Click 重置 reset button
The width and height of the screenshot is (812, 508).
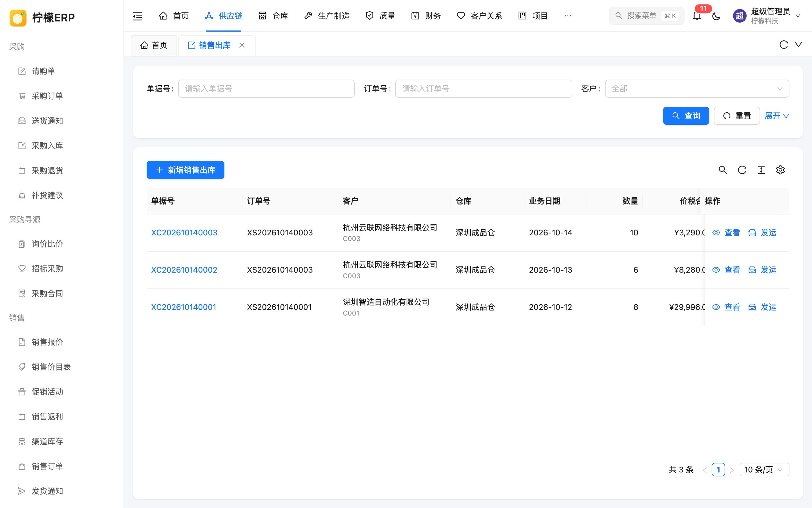[737, 116]
